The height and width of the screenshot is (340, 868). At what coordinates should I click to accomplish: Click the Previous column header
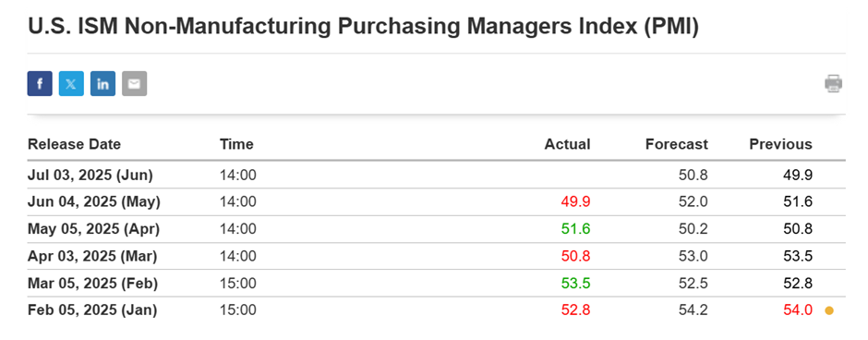point(780,144)
